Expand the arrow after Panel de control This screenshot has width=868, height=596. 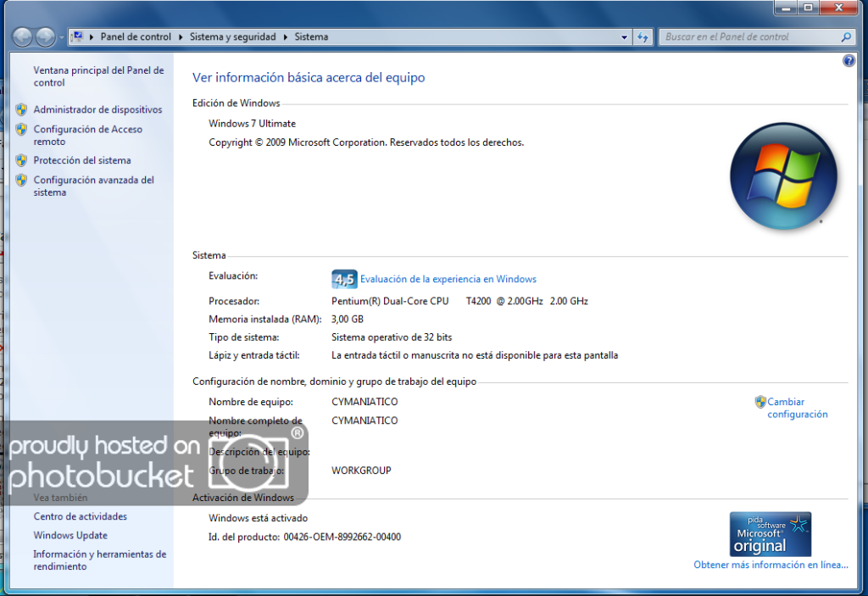(181, 37)
